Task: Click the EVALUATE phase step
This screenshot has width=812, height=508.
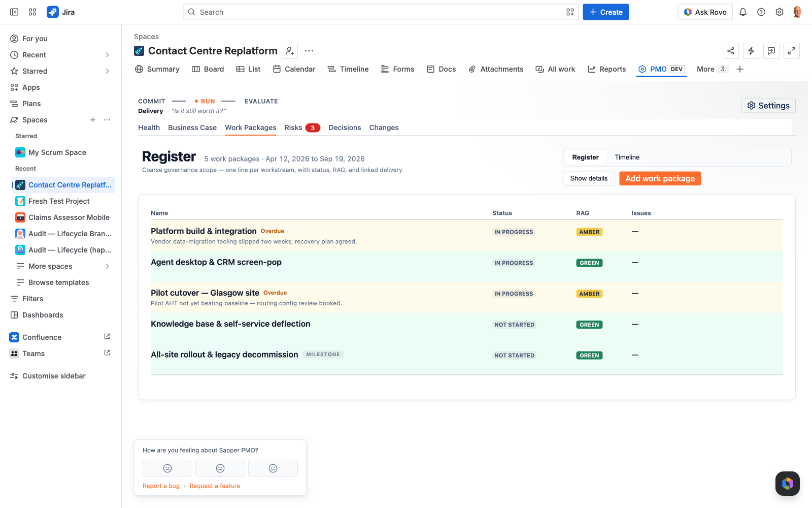Action: (x=261, y=101)
